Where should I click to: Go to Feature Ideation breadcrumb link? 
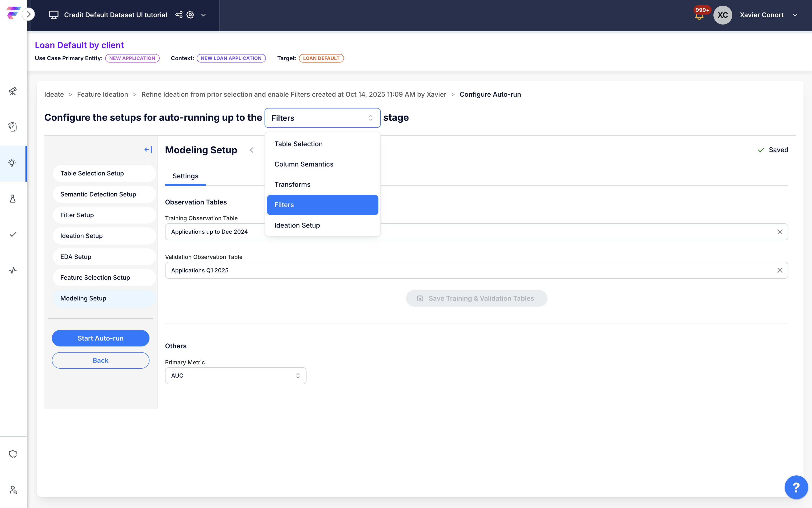tap(102, 94)
